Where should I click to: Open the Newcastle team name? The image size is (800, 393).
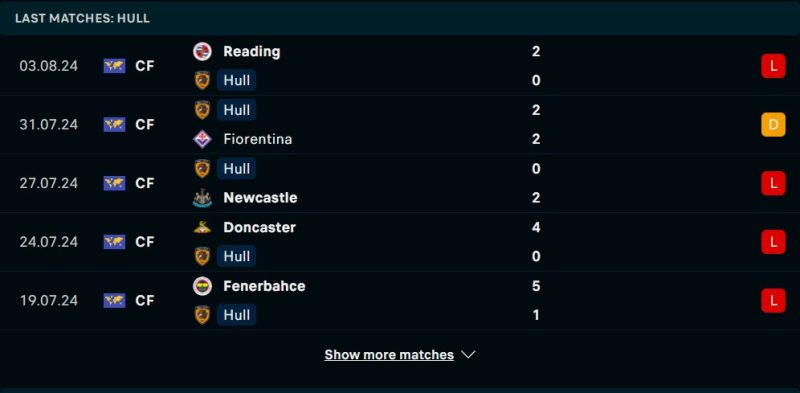pos(260,198)
